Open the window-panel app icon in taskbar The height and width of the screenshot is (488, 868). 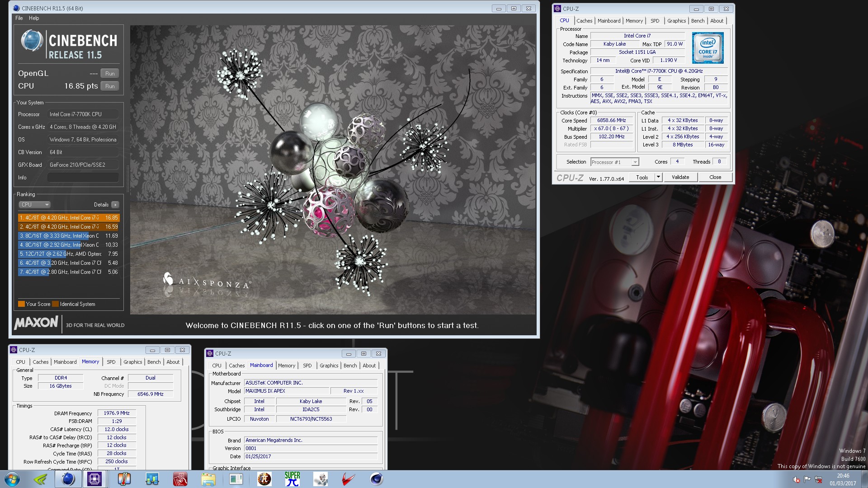pos(236,479)
